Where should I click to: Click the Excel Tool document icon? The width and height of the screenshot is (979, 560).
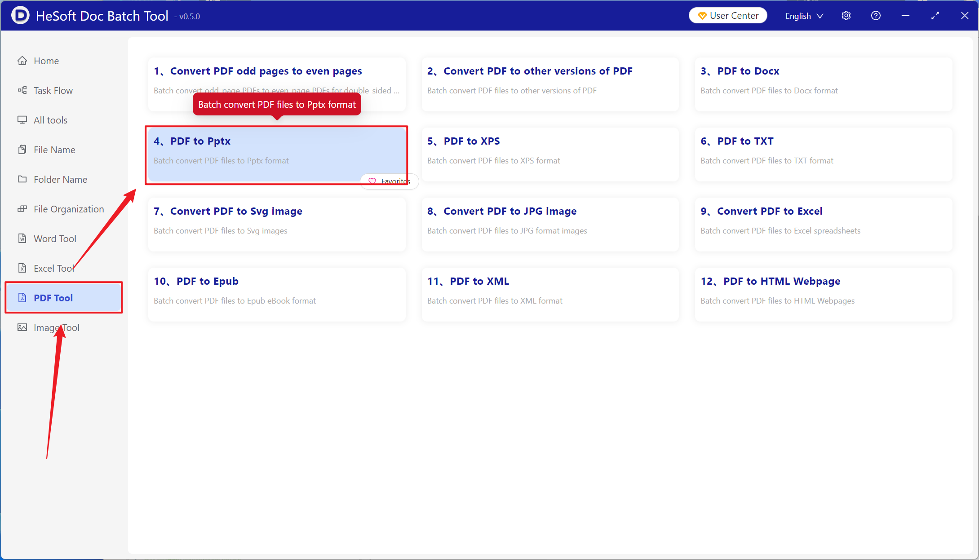[x=22, y=268]
